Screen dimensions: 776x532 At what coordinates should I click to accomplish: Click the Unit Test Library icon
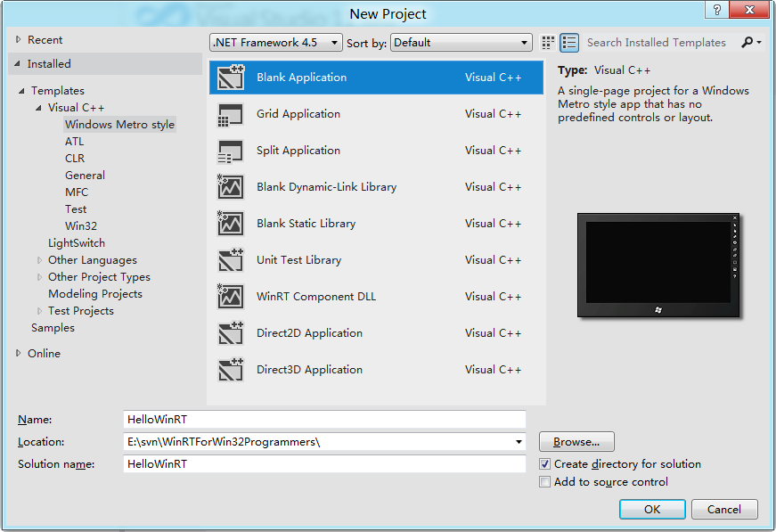(x=231, y=260)
